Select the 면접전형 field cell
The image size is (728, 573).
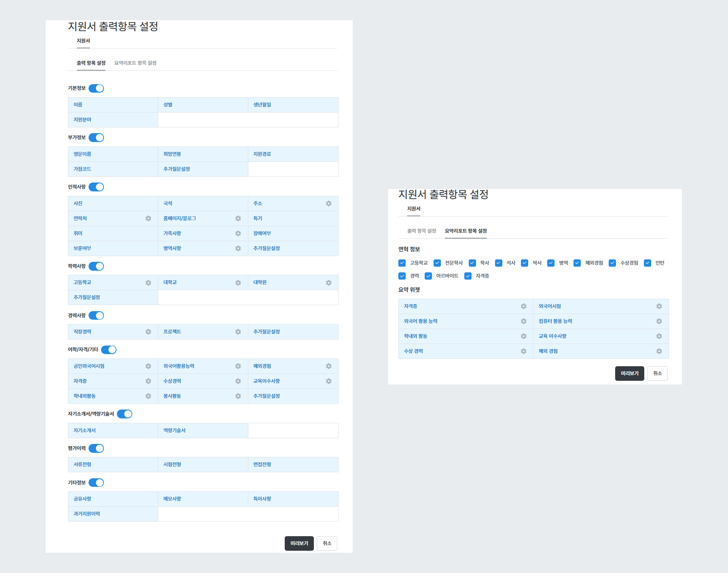(x=293, y=465)
